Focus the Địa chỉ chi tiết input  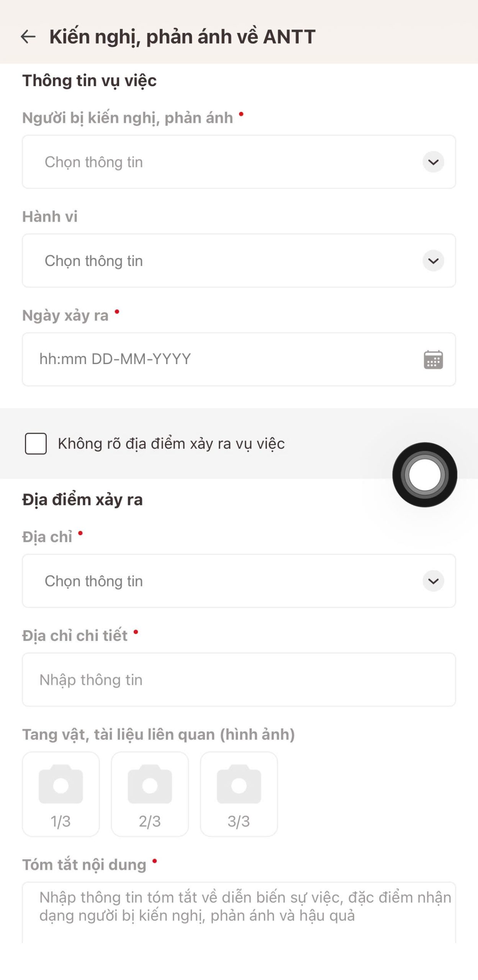pyautogui.click(x=239, y=680)
